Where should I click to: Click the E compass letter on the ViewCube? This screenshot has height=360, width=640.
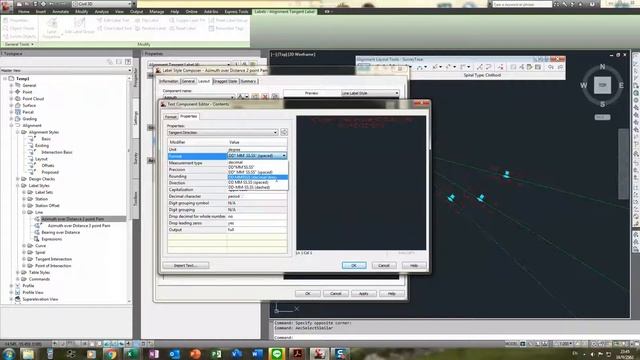[621, 85]
